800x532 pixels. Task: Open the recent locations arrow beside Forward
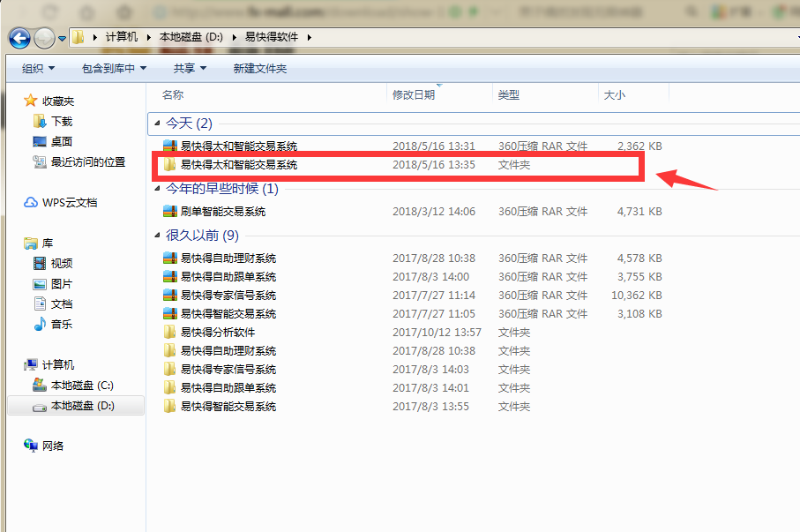tap(63, 38)
